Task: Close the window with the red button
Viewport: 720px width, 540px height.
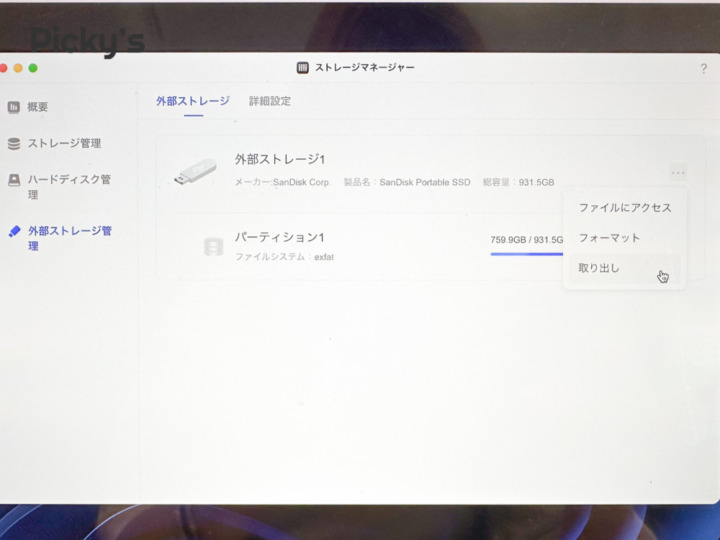Action: (x=3, y=68)
